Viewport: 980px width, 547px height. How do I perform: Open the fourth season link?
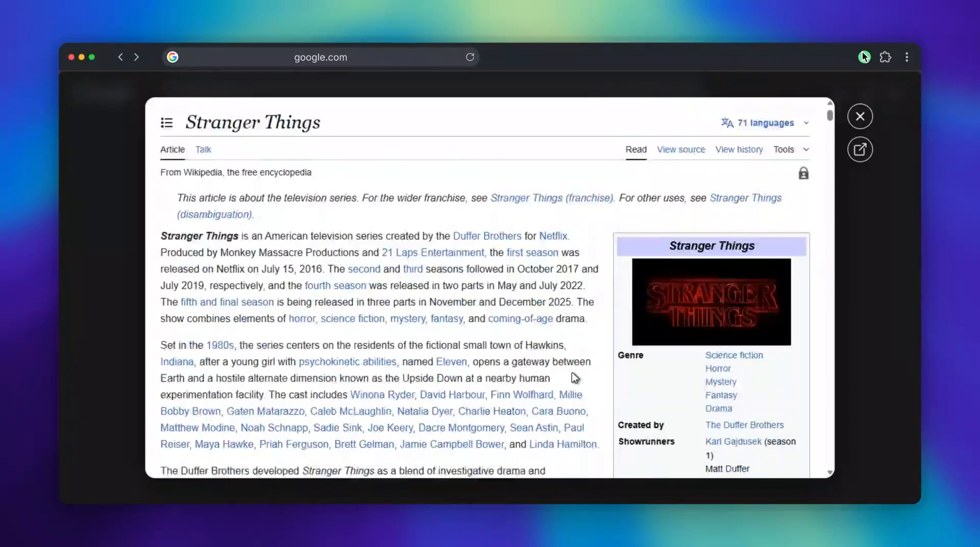335,286
